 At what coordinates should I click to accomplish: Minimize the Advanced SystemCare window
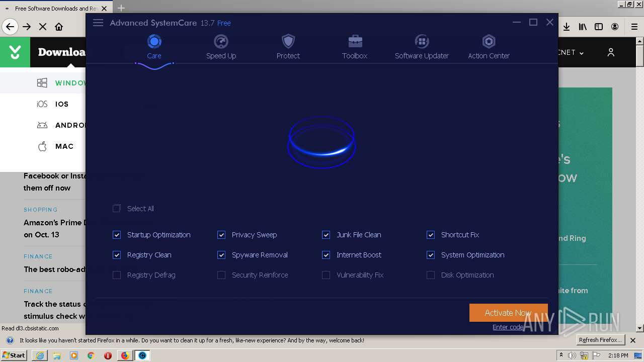pyautogui.click(x=517, y=23)
